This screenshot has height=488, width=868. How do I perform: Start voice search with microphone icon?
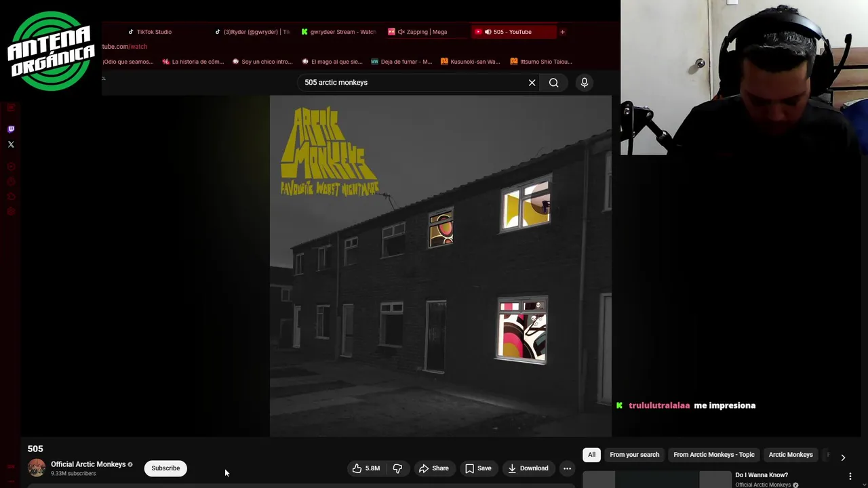click(585, 83)
